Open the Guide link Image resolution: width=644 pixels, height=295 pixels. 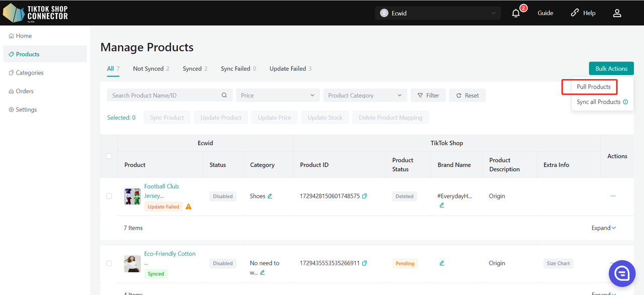[545, 13]
